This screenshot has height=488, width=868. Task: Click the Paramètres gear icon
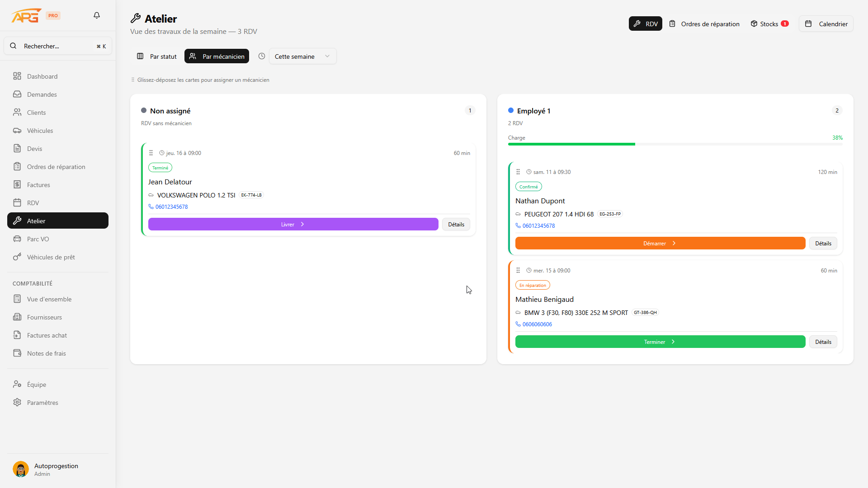(x=17, y=402)
